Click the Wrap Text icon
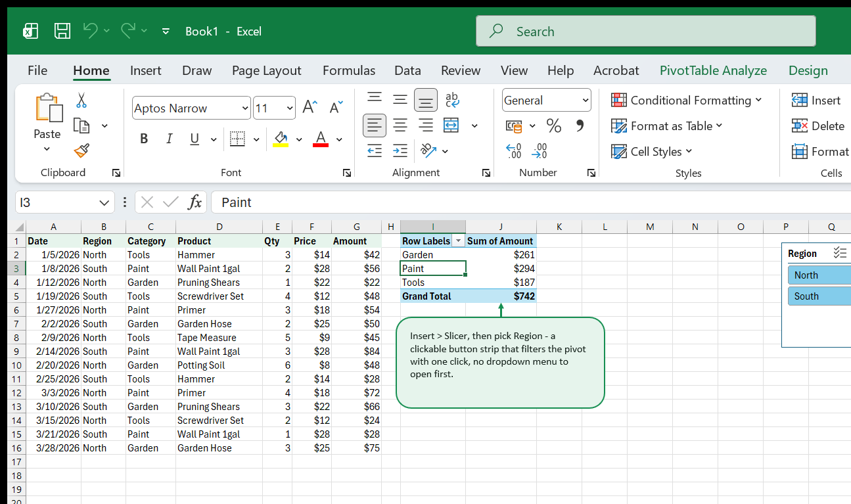 [x=452, y=100]
